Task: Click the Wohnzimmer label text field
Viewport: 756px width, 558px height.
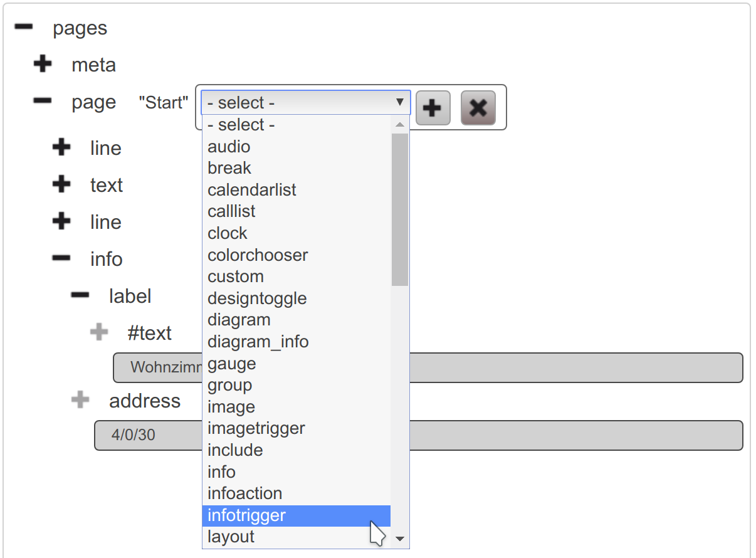Action: pyautogui.click(x=577, y=367)
